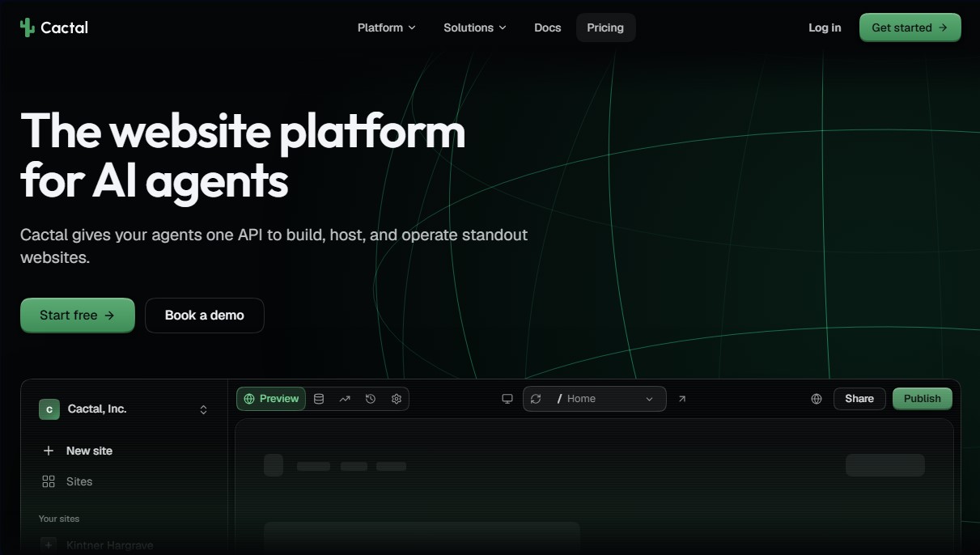Open the Docs nav item
This screenshot has height=555, width=980.
[548, 28]
